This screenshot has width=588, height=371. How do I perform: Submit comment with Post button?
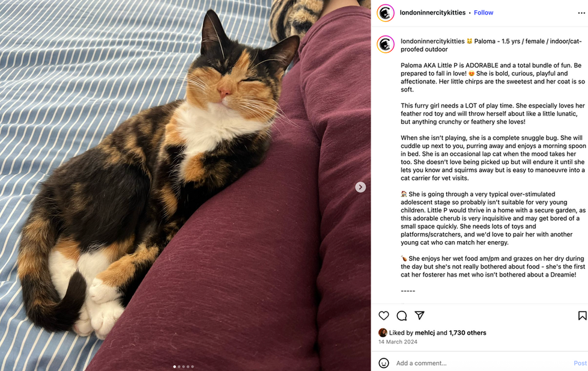pyautogui.click(x=580, y=363)
